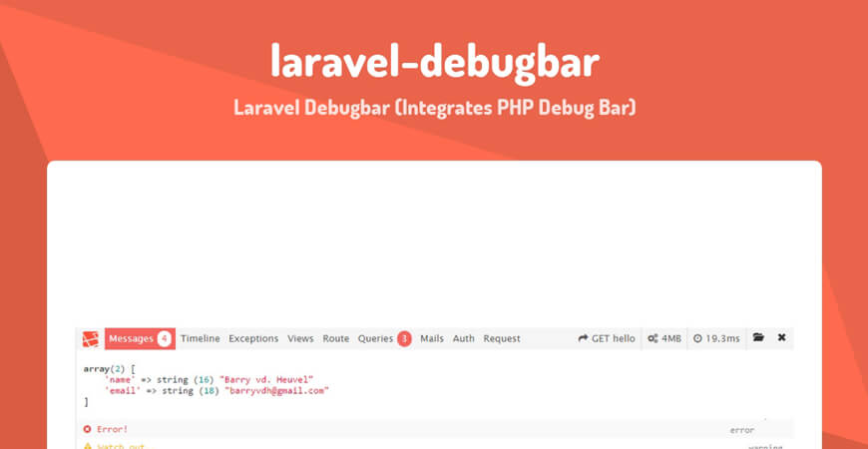This screenshot has height=449, width=868.
Task: Switch to the Timeline tab
Action: [200, 339]
